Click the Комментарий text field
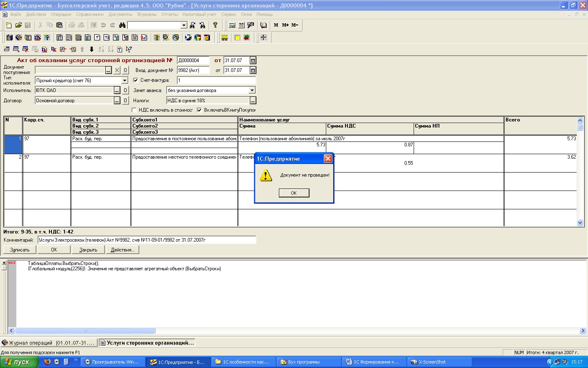The height and width of the screenshot is (368, 588). [x=147, y=240]
